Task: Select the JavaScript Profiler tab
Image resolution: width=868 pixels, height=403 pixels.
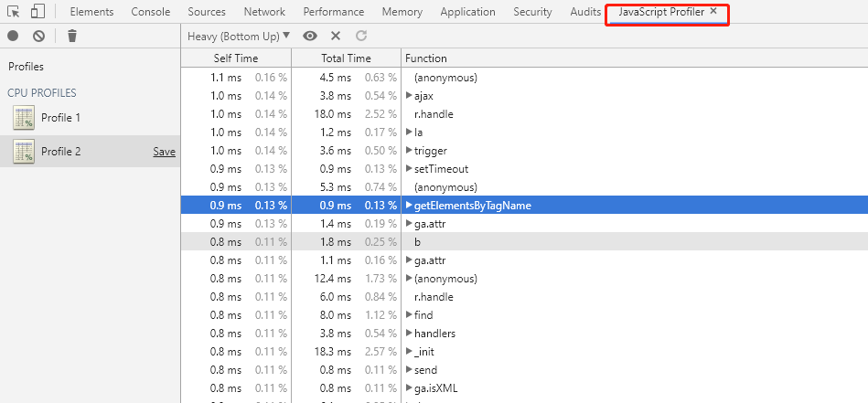Action: tap(661, 12)
